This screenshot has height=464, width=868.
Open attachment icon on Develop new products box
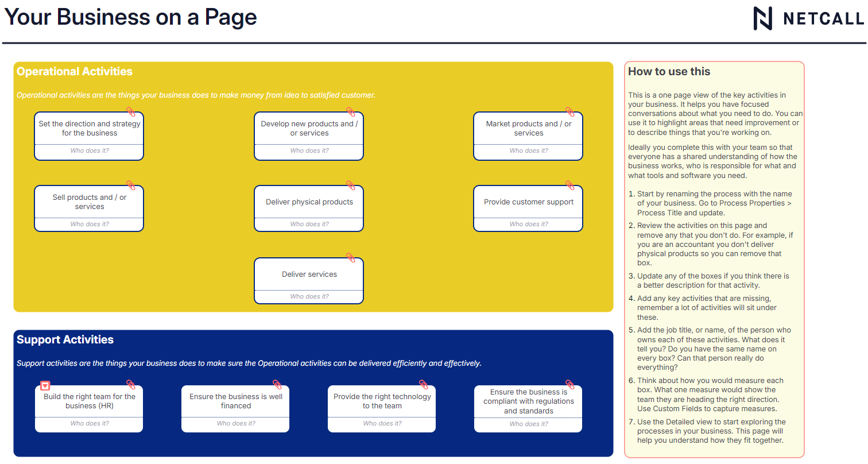[351, 112]
